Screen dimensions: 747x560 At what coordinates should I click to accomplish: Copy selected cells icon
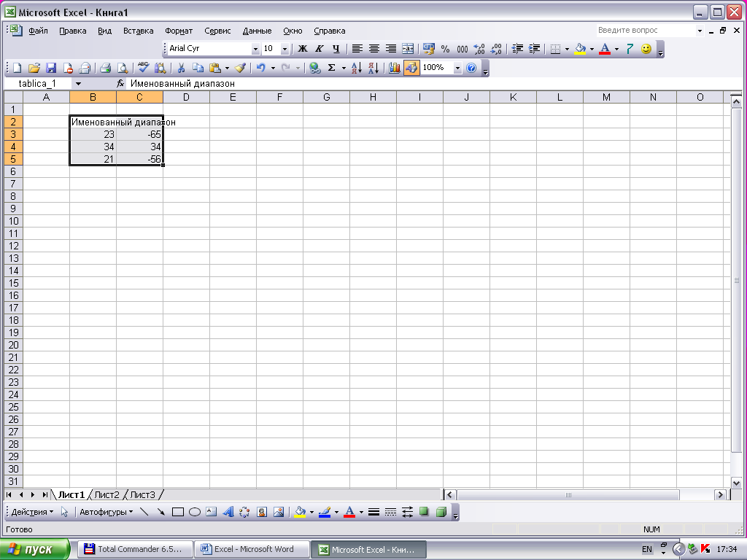pos(198,68)
